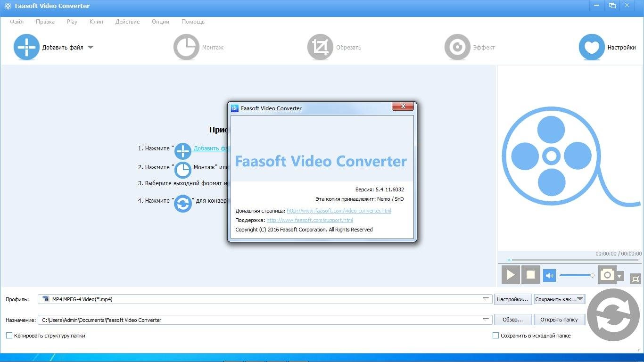Image resolution: width=644 pixels, height=362 pixels.
Task: Click the plus icon in step 1 instructions
Action: [183, 151]
